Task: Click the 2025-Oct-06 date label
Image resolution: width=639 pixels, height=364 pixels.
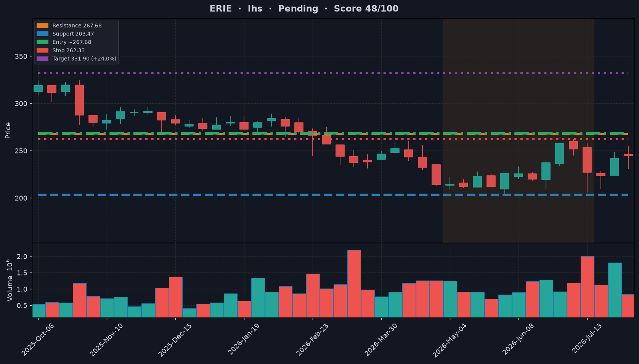Action: (x=38, y=340)
